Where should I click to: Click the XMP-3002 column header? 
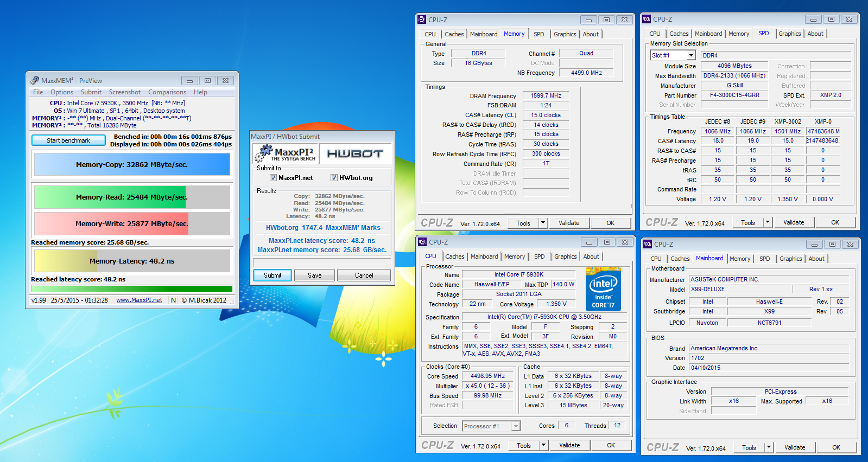[x=788, y=121]
